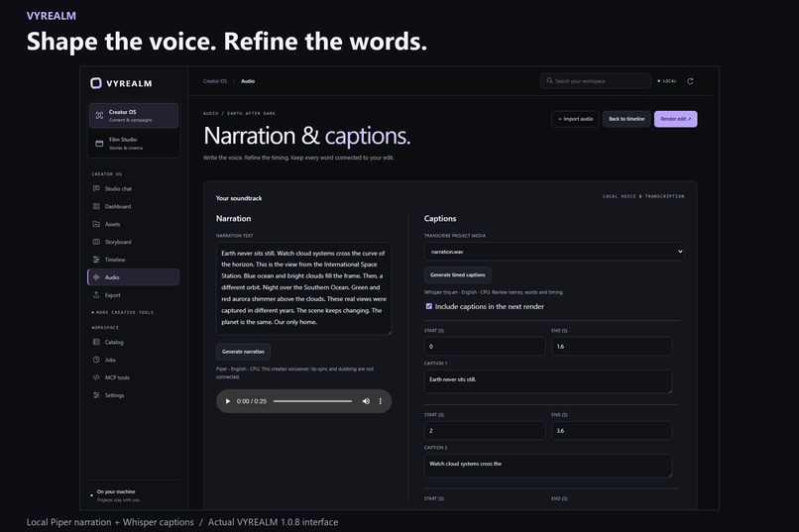Click the LOCAL status indicator
This screenshot has width=799, height=532.
tap(667, 81)
